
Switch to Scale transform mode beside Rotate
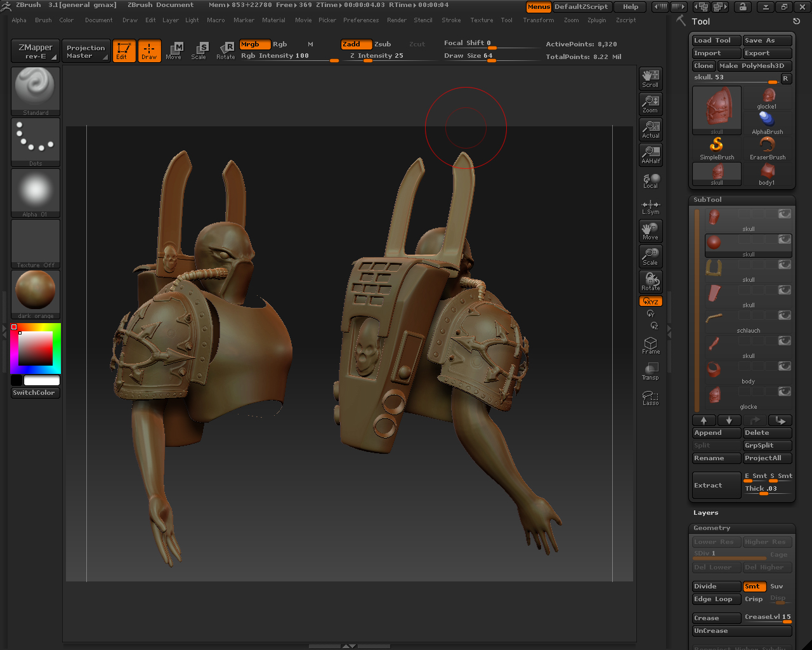(199, 51)
